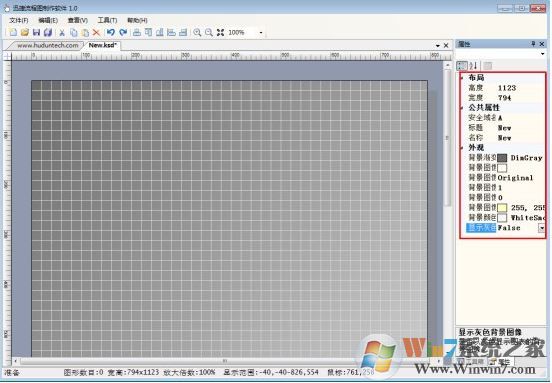
Task: Click the Save All toolbar icon
Action: pos(48,33)
